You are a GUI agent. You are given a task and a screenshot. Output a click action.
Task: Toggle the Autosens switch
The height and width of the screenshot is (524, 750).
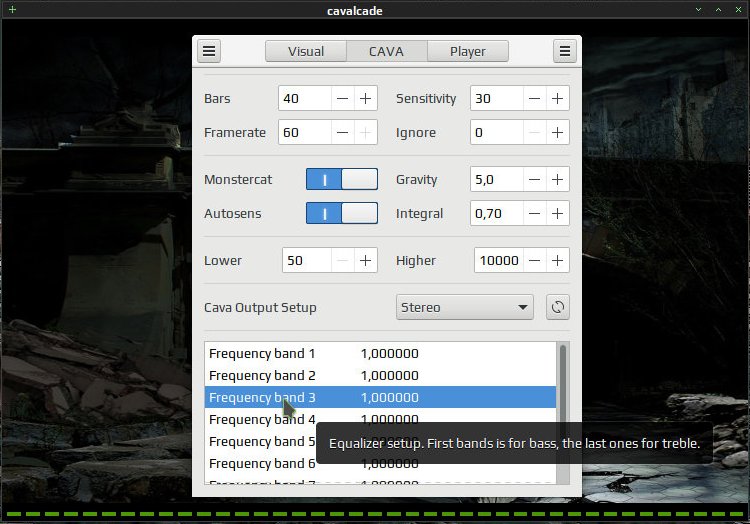tap(342, 213)
